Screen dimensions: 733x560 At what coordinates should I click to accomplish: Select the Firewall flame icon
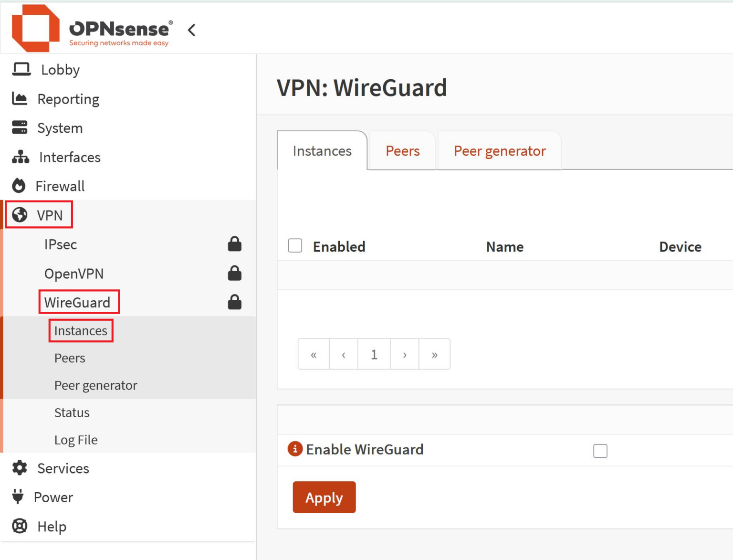pos(19,186)
